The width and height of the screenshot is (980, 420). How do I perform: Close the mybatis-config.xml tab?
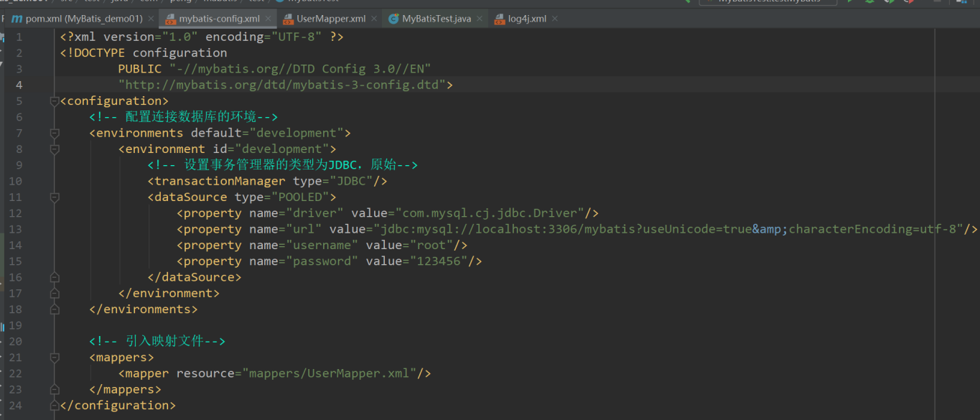point(269,19)
